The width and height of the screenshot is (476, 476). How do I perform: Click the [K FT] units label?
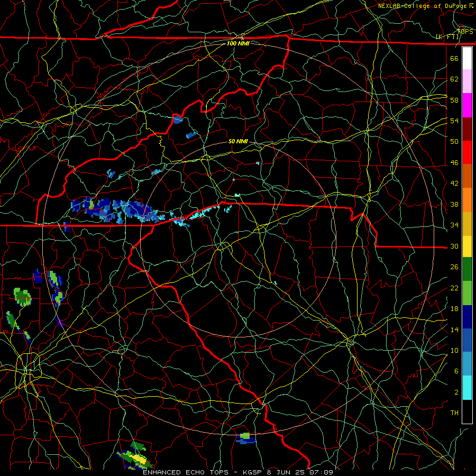(x=447, y=37)
